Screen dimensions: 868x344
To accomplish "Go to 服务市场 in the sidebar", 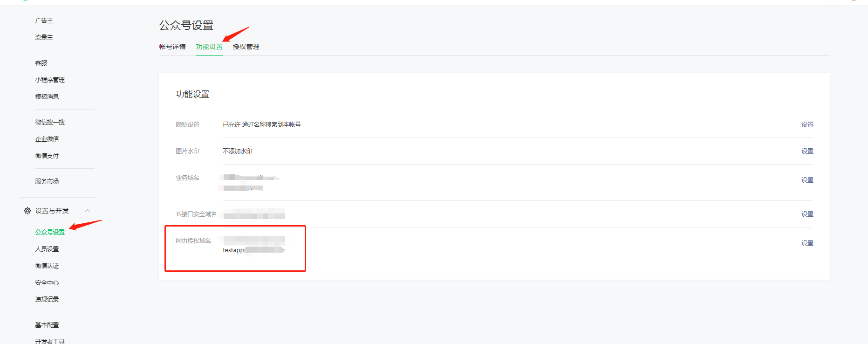I will [47, 181].
